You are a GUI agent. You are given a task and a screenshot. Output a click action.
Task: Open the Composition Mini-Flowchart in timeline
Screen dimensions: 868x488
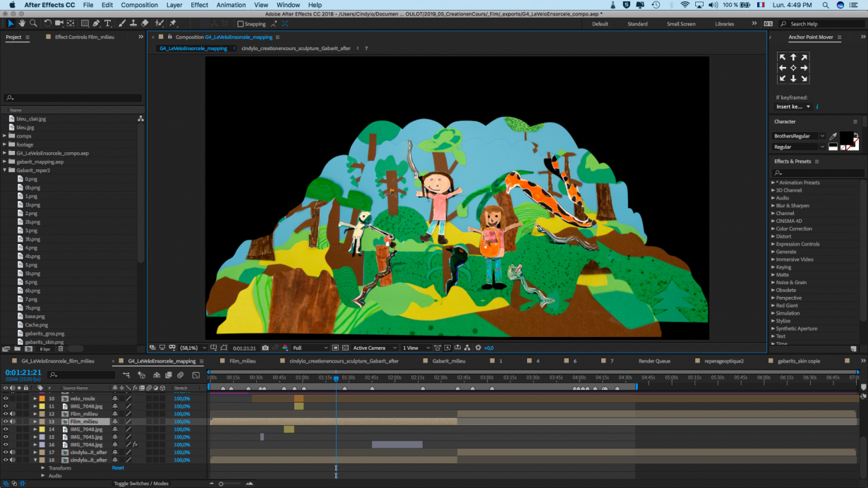pyautogui.click(x=126, y=374)
